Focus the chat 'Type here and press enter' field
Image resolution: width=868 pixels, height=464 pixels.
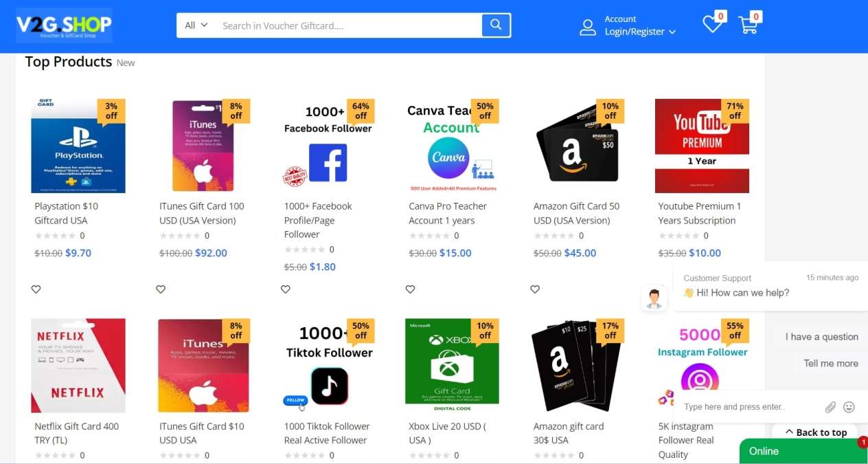point(749,407)
